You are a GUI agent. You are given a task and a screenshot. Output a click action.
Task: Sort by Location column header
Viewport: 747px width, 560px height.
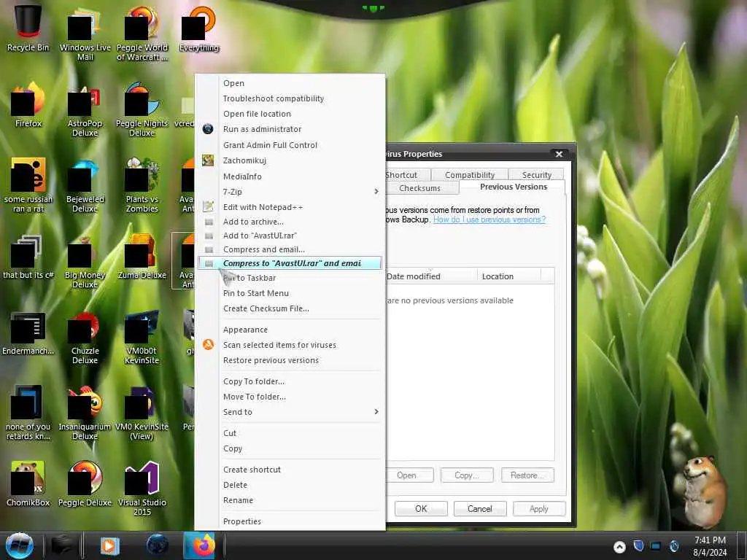508,276
